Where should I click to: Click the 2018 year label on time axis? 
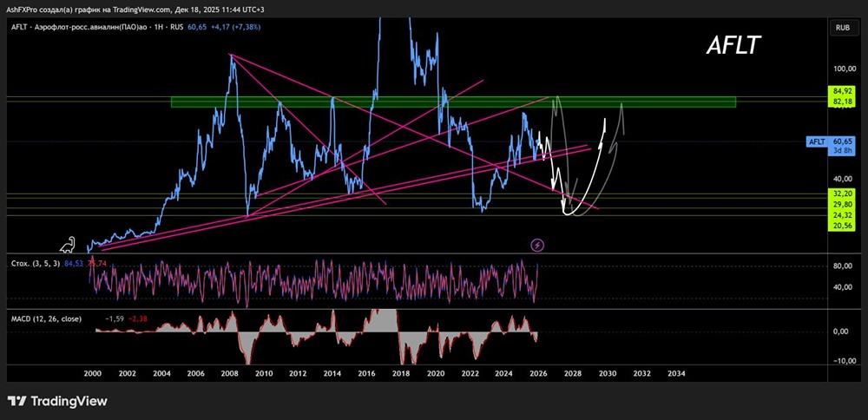point(401,373)
